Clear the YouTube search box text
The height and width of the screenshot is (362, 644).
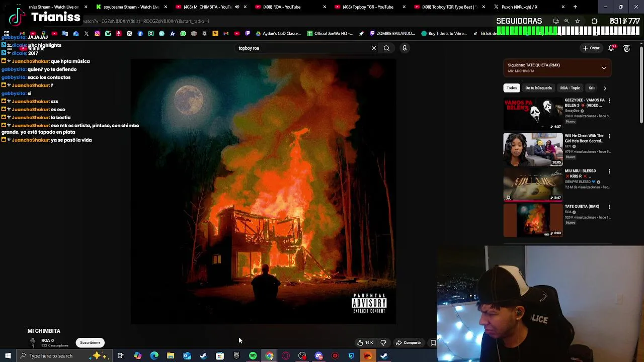374,48
